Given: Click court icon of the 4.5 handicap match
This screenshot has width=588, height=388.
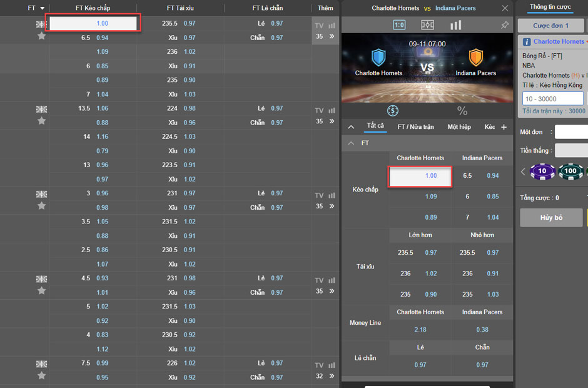Looking at the screenshot, I should (x=41, y=279).
